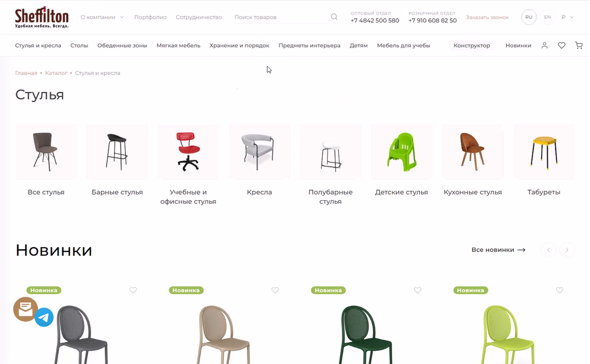Viewport: 590px width, 364px height.
Task: Open the shopping cart icon
Action: click(579, 45)
